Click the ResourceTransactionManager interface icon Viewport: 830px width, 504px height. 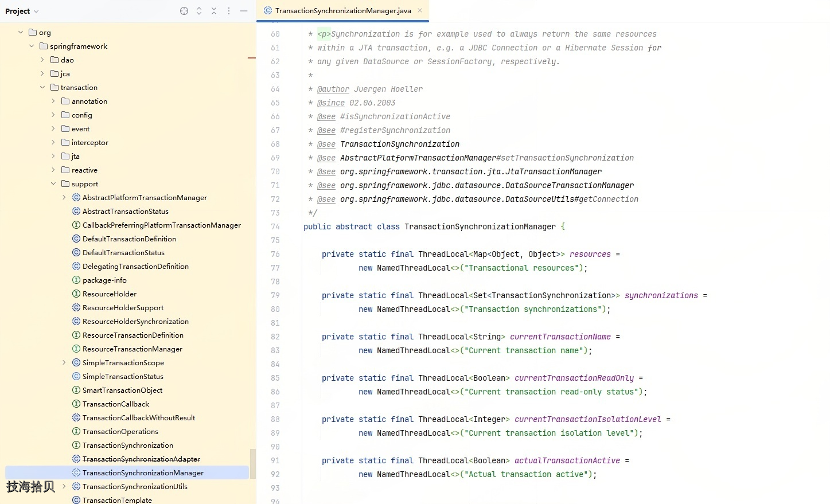[x=76, y=349]
